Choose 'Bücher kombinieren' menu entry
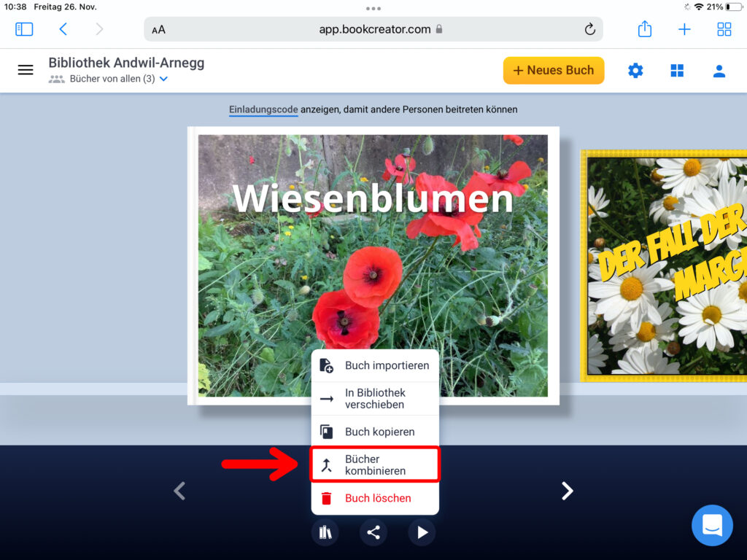The image size is (747, 560). pos(375,465)
